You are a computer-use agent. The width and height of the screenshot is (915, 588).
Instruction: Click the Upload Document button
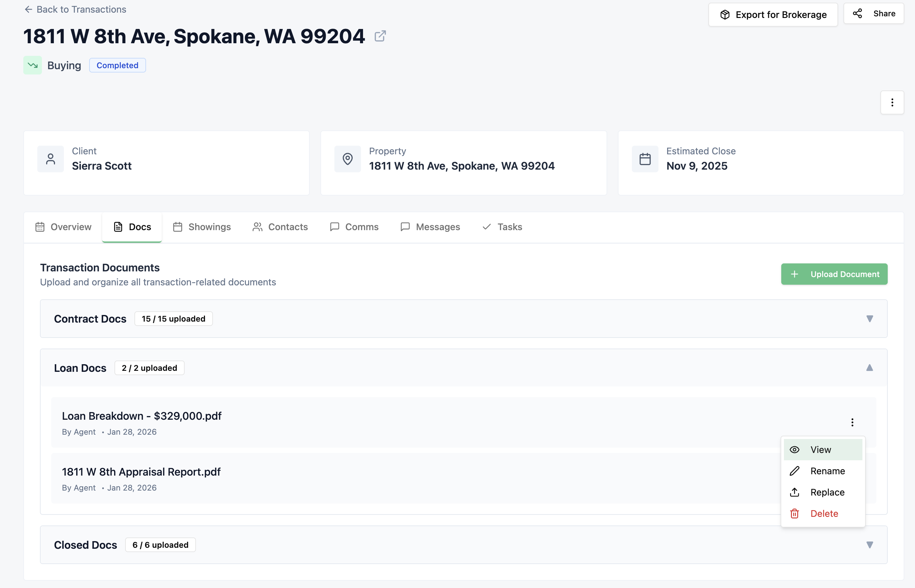(x=834, y=274)
